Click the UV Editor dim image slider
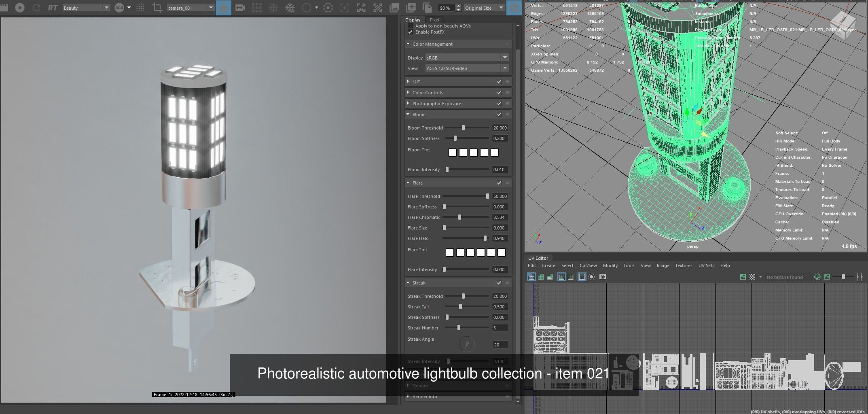This screenshot has height=414, width=868. tap(843, 277)
